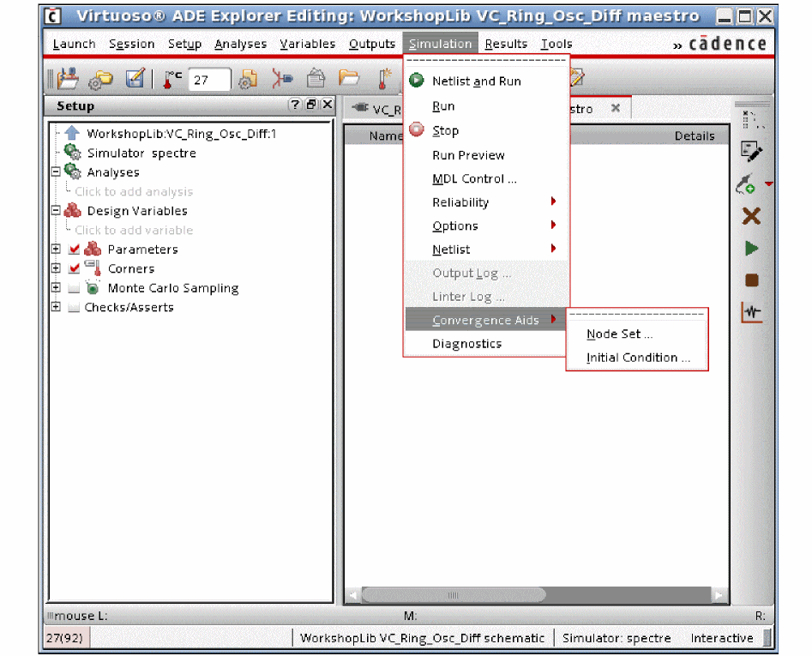Click the up-arrow WorkshopLib design icon
812x656 pixels.
point(72,133)
